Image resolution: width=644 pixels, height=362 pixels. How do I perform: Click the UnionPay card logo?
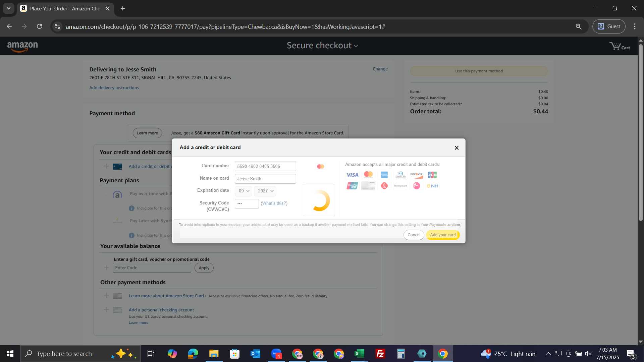click(352, 186)
